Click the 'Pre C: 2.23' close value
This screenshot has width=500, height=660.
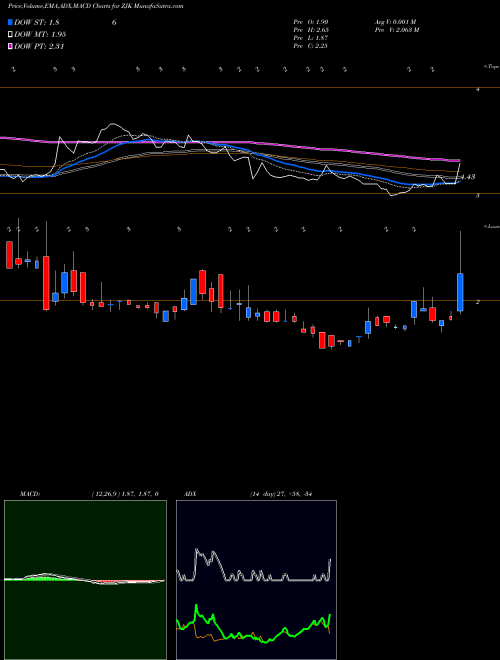[311, 46]
